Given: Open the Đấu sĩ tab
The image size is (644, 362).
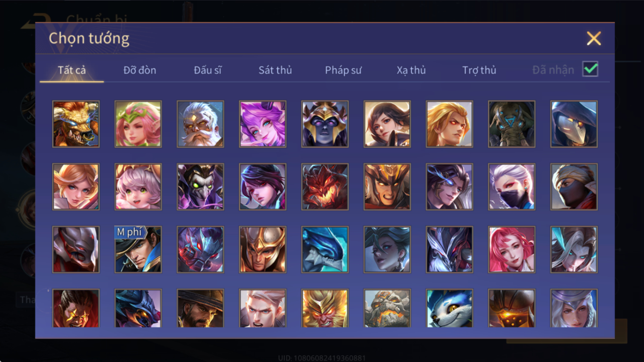Looking at the screenshot, I should (x=208, y=70).
